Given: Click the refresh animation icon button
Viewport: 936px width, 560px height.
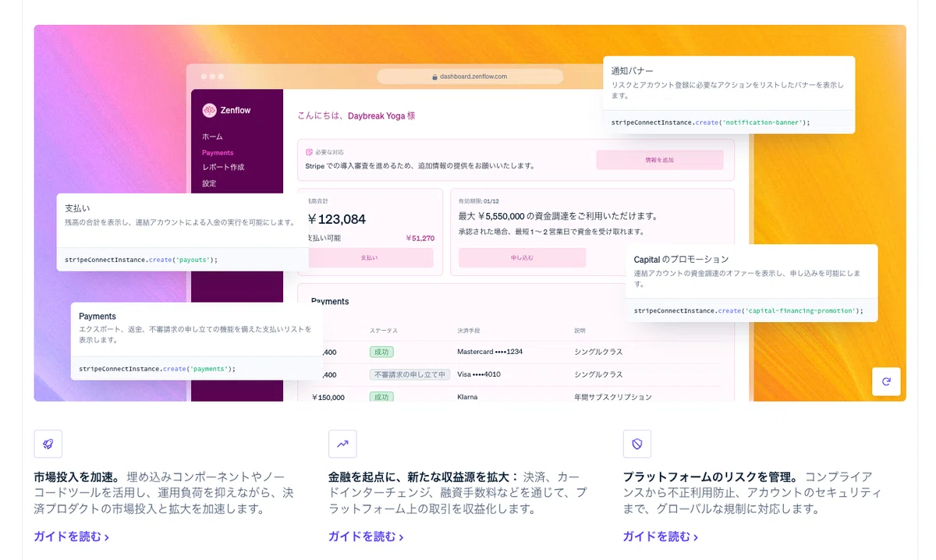Looking at the screenshot, I should (x=886, y=381).
